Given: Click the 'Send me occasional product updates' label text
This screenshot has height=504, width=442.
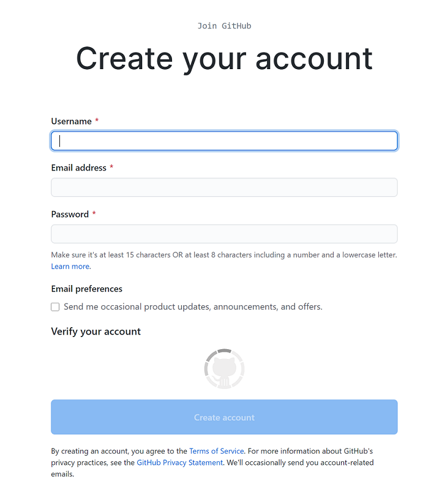Looking at the screenshot, I should [193, 306].
